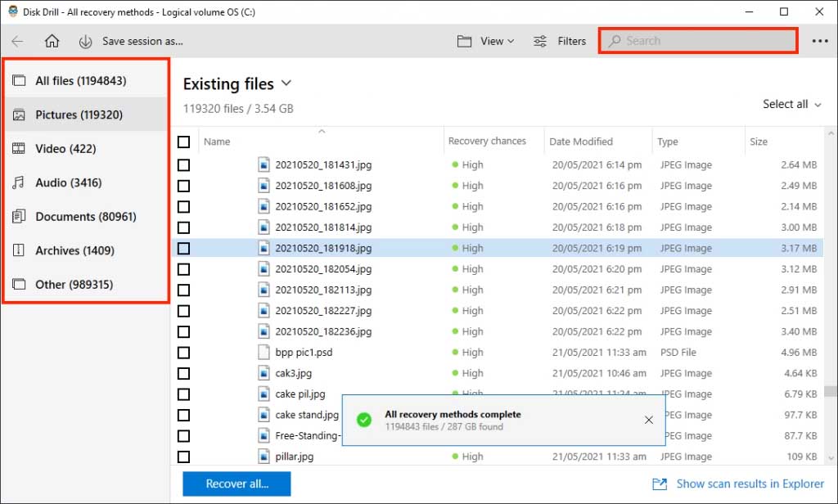Click Show scan results in Explorer
This screenshot has height=504, width=838.
[750, 484]
